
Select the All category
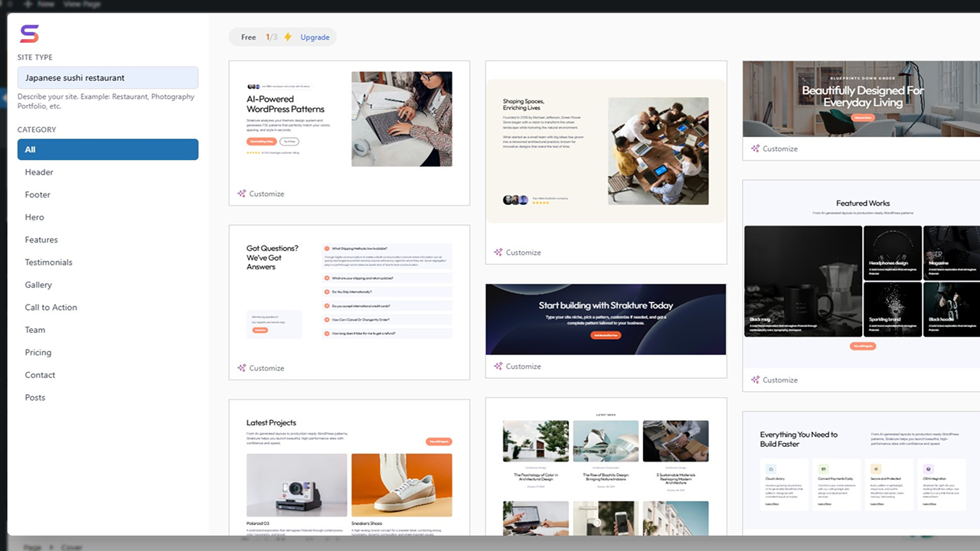pos(108,149)
